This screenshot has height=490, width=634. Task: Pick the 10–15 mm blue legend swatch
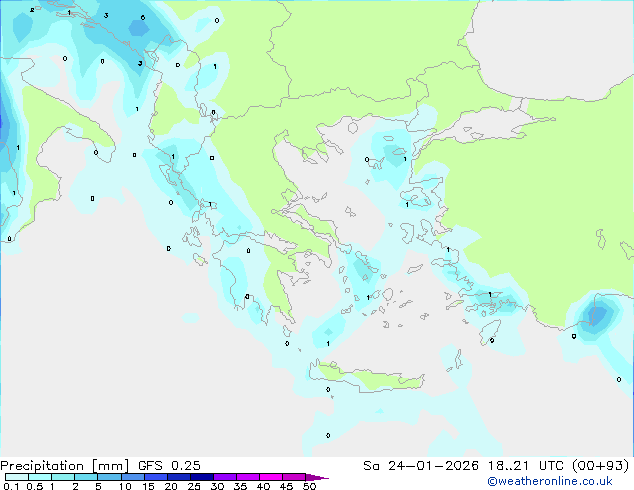coord(132,477)
